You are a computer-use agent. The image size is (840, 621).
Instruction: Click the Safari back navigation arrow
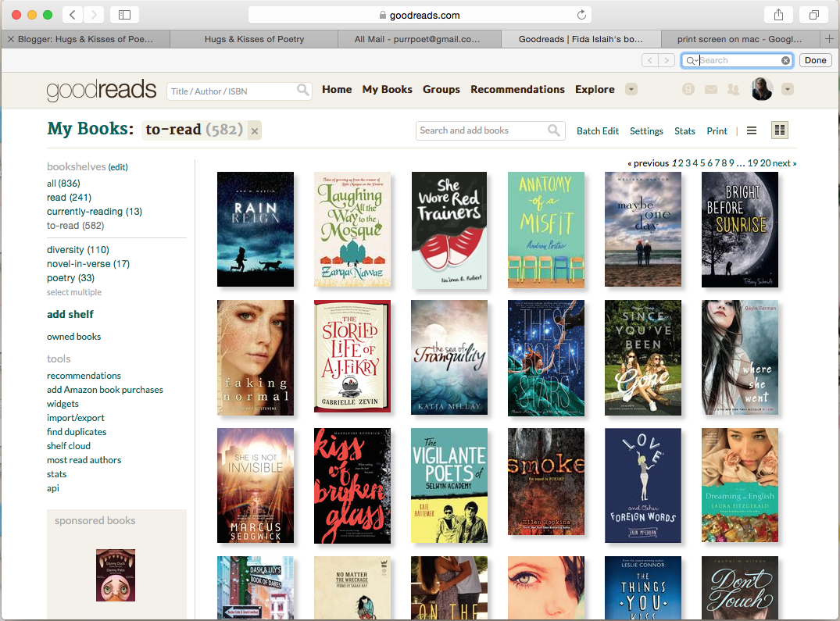pos(73,15)
